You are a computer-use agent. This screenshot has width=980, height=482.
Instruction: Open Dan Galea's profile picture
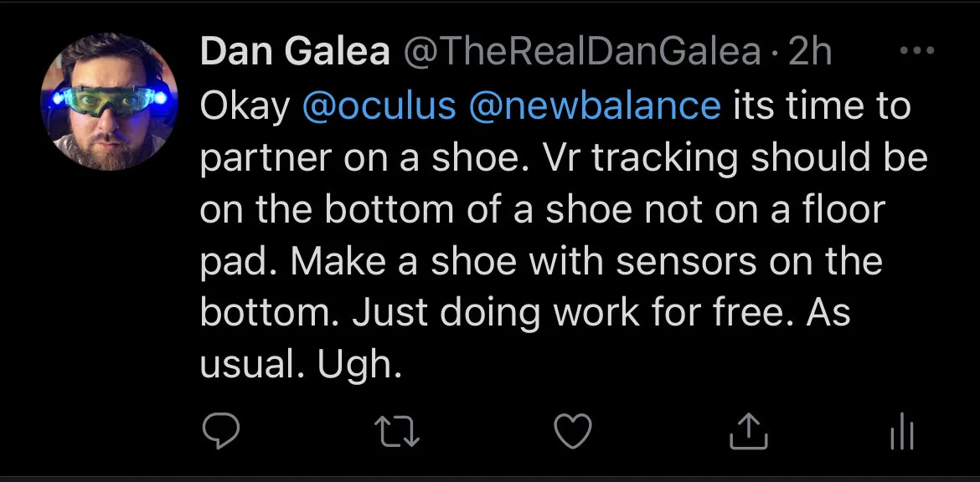click(110, 102)
